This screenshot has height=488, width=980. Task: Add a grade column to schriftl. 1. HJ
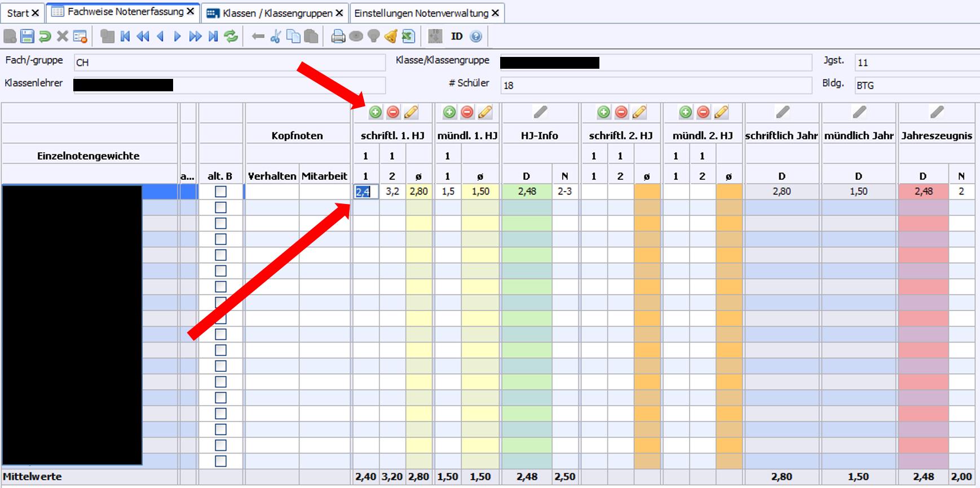click(376, 112)
